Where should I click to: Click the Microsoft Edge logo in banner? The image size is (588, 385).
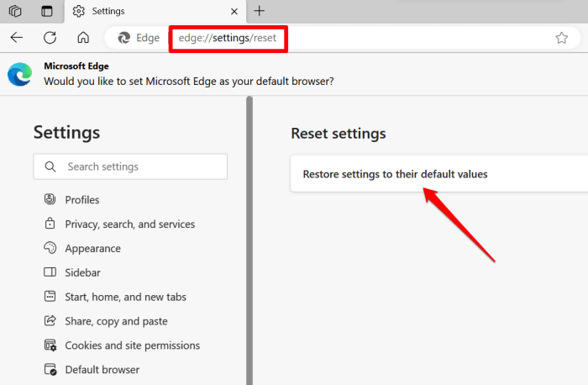19,74
